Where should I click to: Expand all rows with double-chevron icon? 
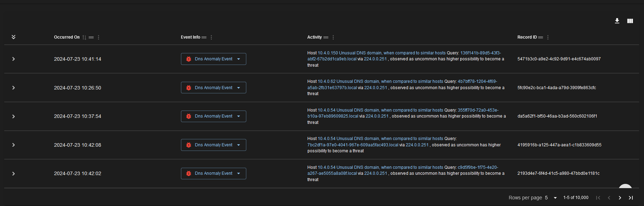[13, 37]
